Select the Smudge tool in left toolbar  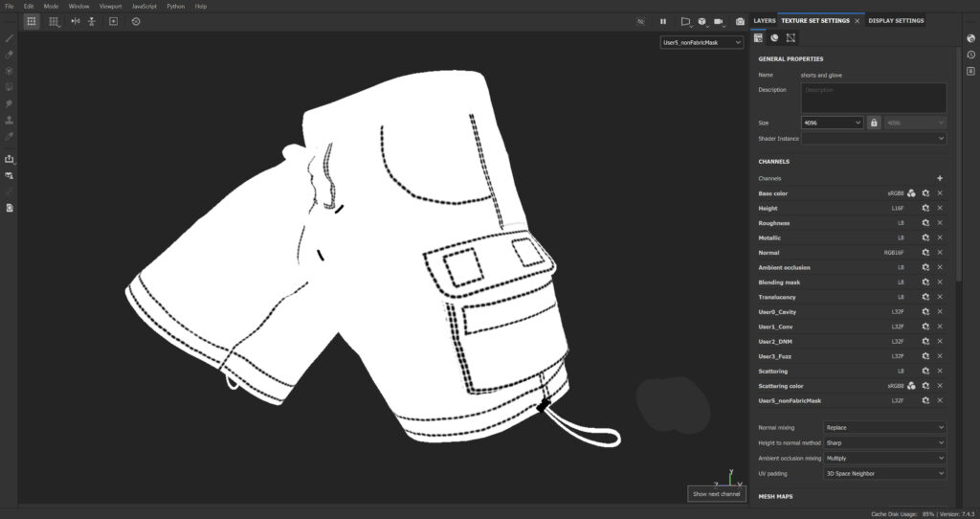tap(10, 103)
